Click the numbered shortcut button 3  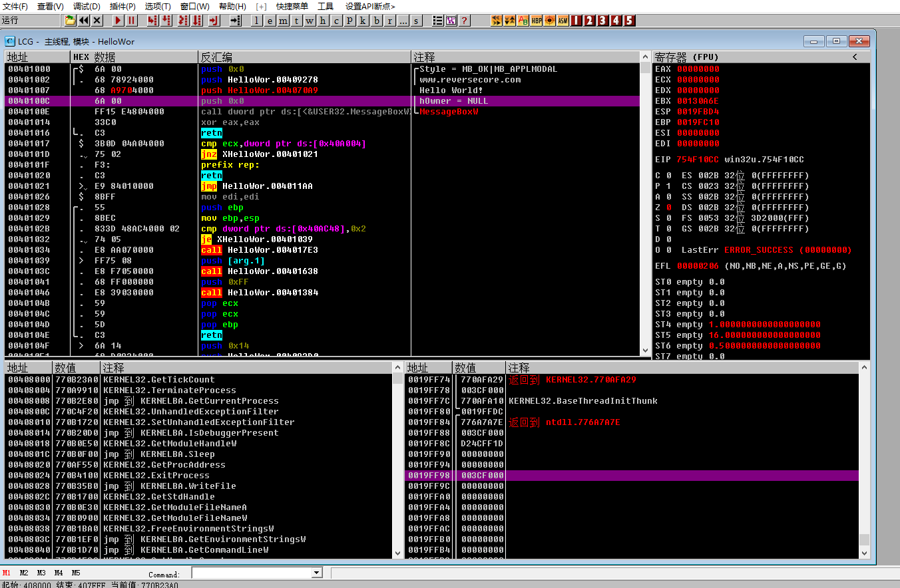coord(602,21)
